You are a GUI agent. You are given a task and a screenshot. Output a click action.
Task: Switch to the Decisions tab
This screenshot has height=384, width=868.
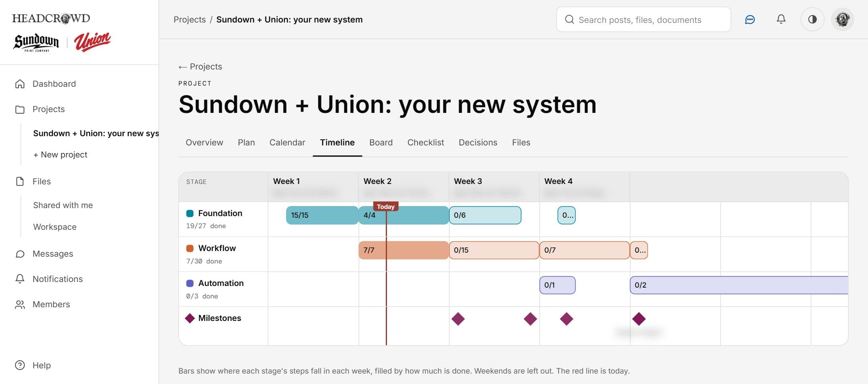point(478,143)
